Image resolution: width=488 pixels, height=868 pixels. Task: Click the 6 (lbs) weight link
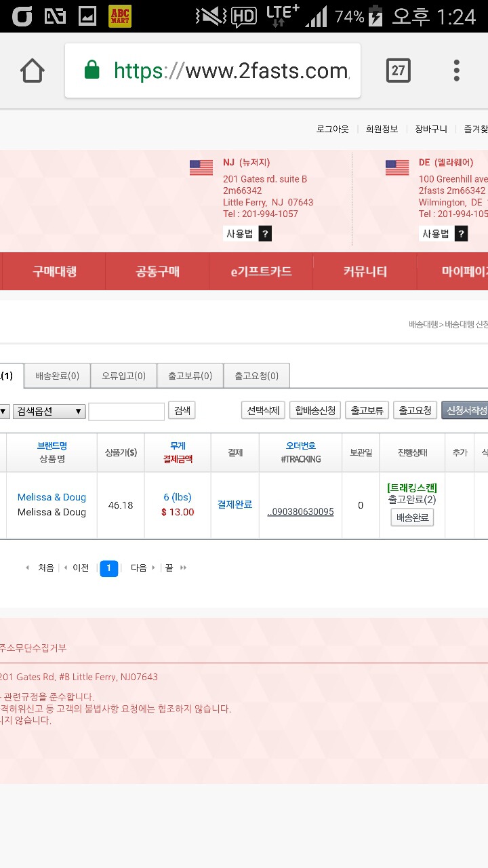178,497
